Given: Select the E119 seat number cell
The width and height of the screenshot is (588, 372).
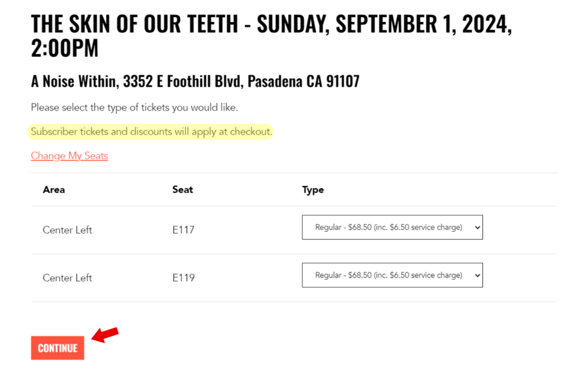Looking at the screenshot, I should coord(184,278).
